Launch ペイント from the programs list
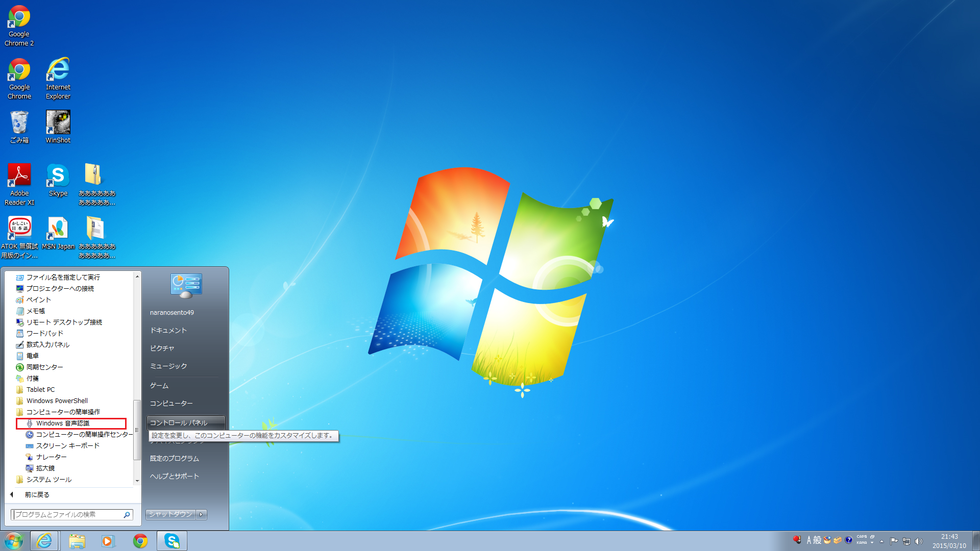Viewport: 980px width, 551px height. point(34,300)
